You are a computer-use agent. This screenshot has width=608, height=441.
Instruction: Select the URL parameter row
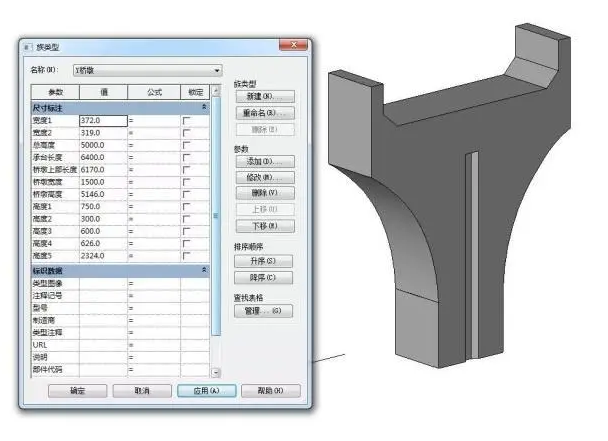click(x=120, y=345)
